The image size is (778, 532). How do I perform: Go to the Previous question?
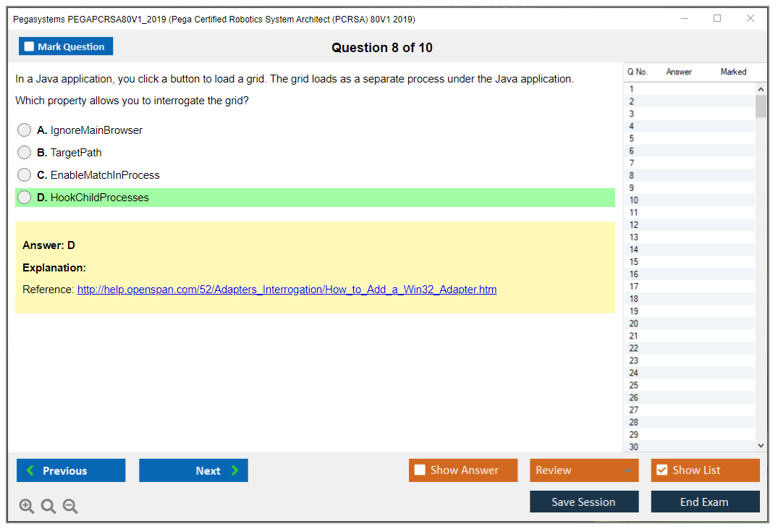[x=71, y=470]
